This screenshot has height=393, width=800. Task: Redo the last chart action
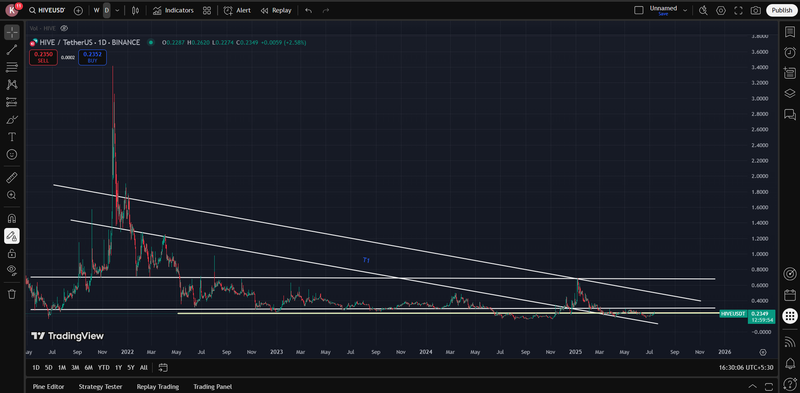pyautogui.click(x=326, y=10)
